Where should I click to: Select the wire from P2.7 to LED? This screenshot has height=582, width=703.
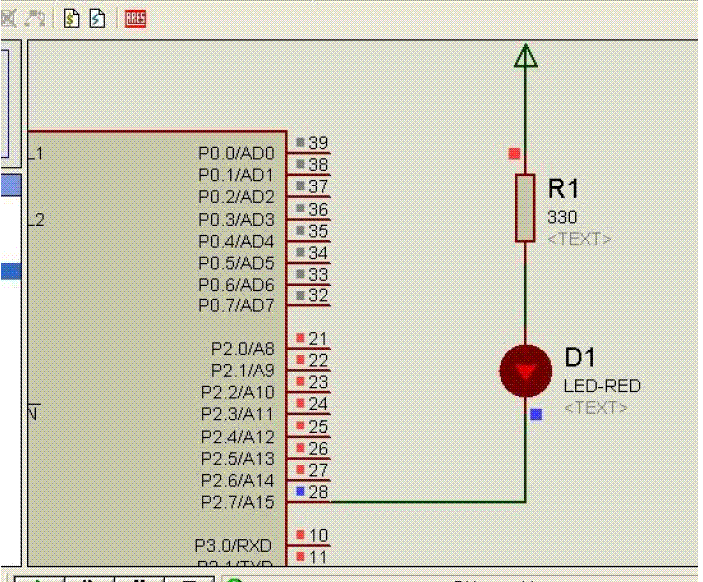point(420,502)
